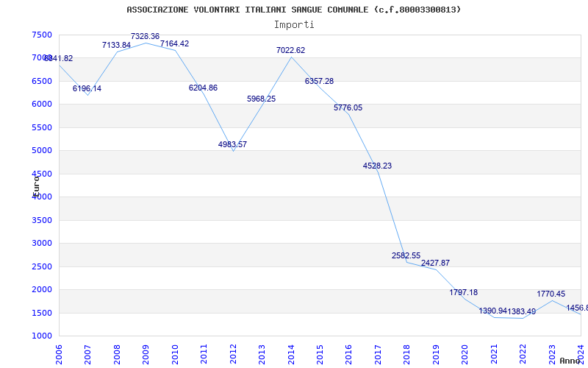588x368 pixels.
Task: Click the 6196.14 data label
Action: 87,88
